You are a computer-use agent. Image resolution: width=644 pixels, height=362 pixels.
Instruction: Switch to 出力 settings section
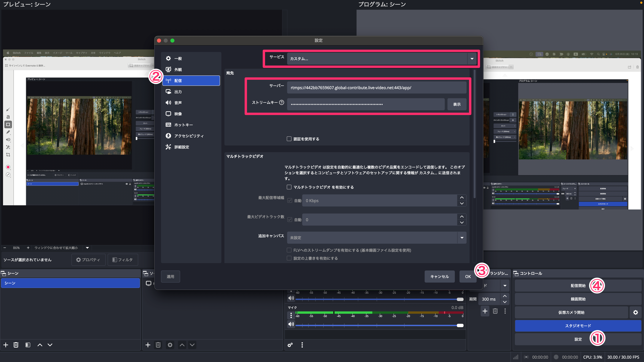pyautogui.click(x=191, y=92)
